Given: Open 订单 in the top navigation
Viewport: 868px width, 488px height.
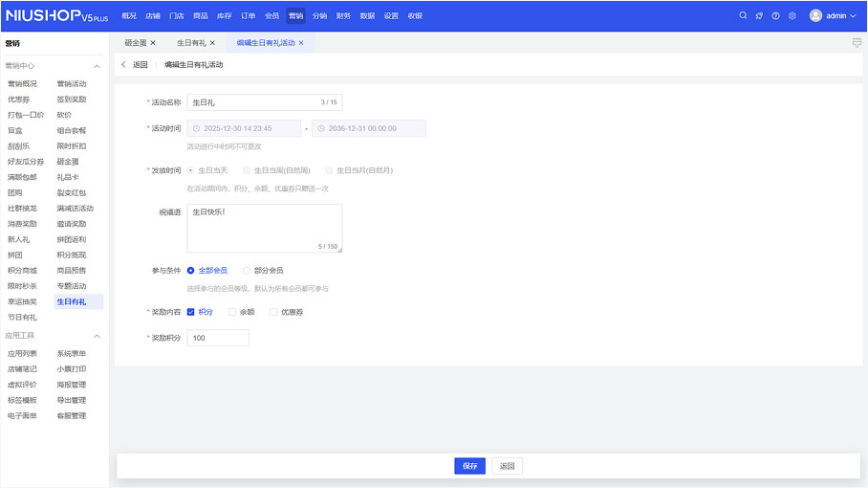Looking at the screenshot, I should coord(249,16).
